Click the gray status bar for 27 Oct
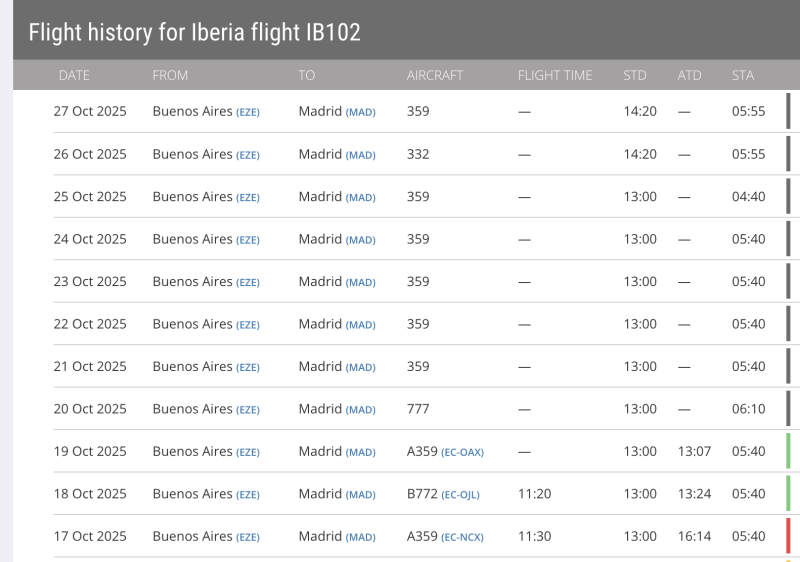800x562 pixels. coord(788,111)
